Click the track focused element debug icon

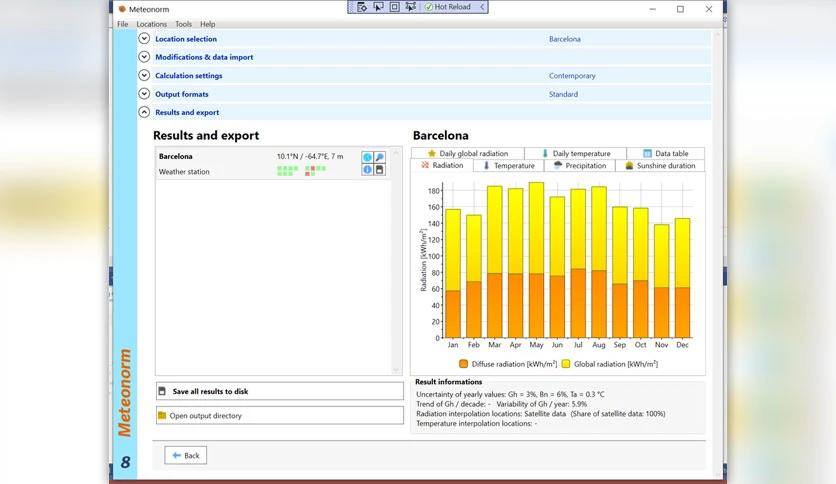(411, 7)
